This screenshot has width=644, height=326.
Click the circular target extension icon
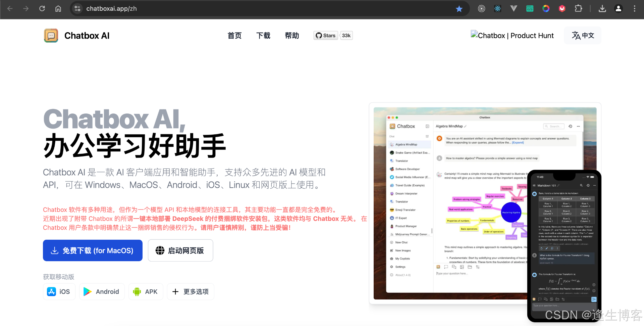(482, 9)
